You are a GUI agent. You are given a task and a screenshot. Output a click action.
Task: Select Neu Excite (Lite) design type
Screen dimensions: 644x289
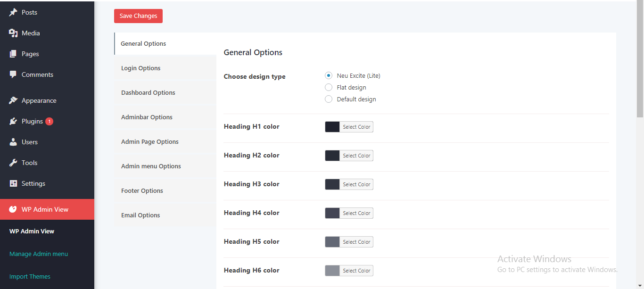pyautogui.click(x=329, y=75)
